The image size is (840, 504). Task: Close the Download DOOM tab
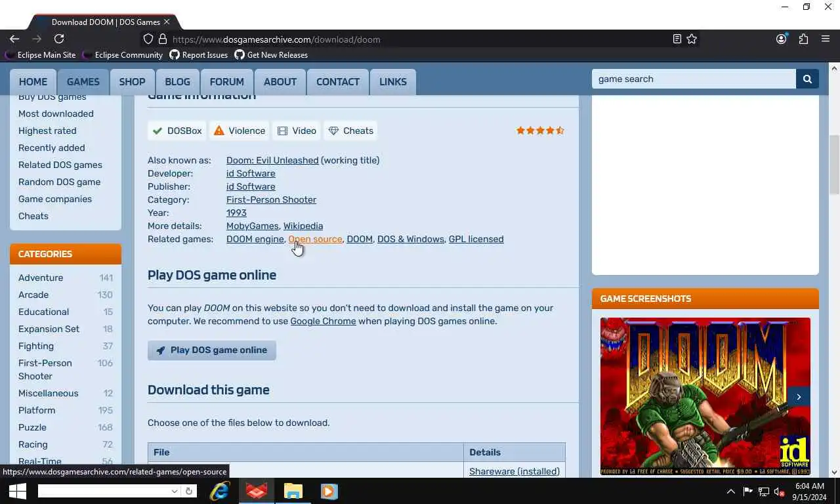click(167, 22)
